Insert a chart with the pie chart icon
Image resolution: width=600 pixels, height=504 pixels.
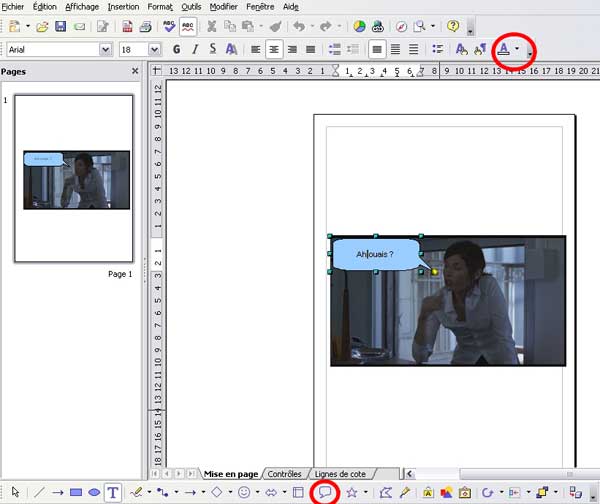pos(359,26)
